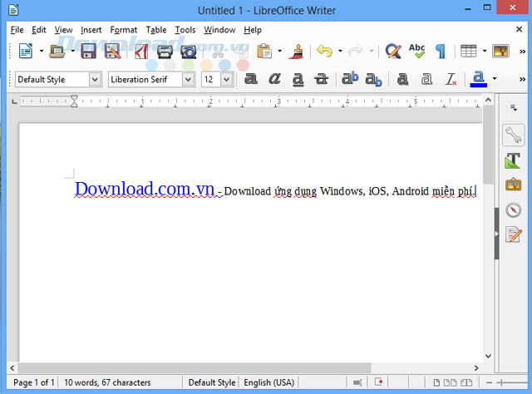Open Manage Changes panel in sidebar

click(514, 234)
